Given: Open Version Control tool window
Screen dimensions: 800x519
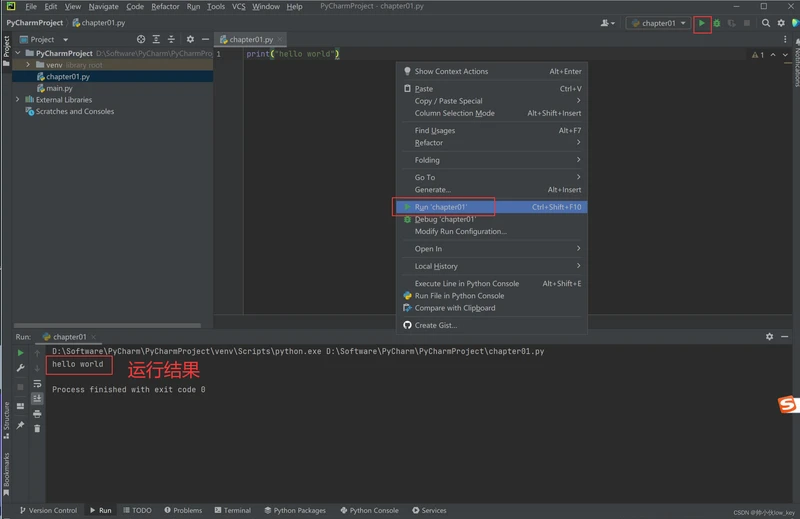Looking at the screenshot, I should click(48, 510).
